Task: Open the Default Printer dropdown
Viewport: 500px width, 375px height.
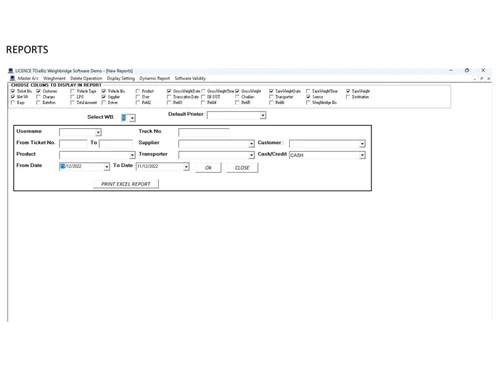Action: click(263, 115)
